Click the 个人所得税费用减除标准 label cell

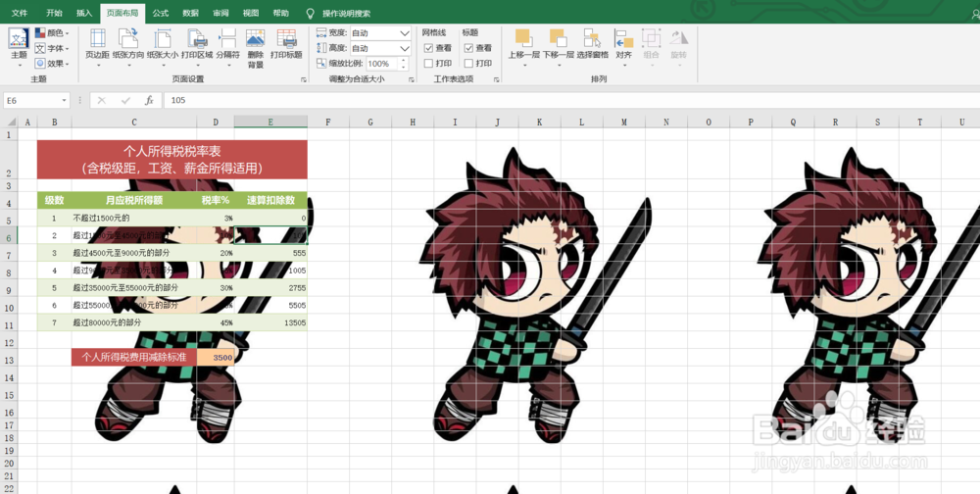pyautogui.click(x=133, y=358)
